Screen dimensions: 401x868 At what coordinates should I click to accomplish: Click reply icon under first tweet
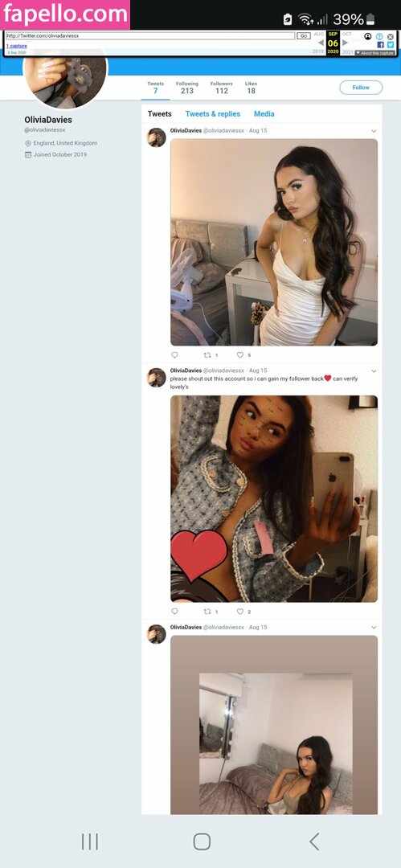tap(174, 355)
